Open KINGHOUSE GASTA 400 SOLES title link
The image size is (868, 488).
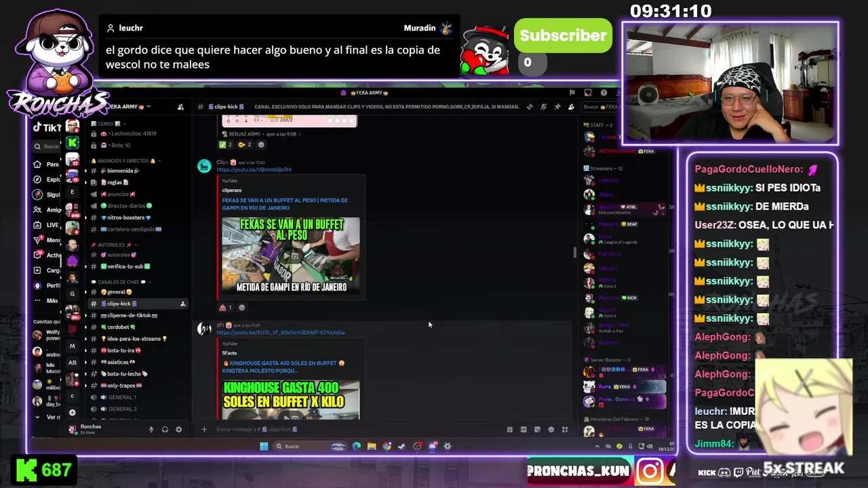pos(283,367)
